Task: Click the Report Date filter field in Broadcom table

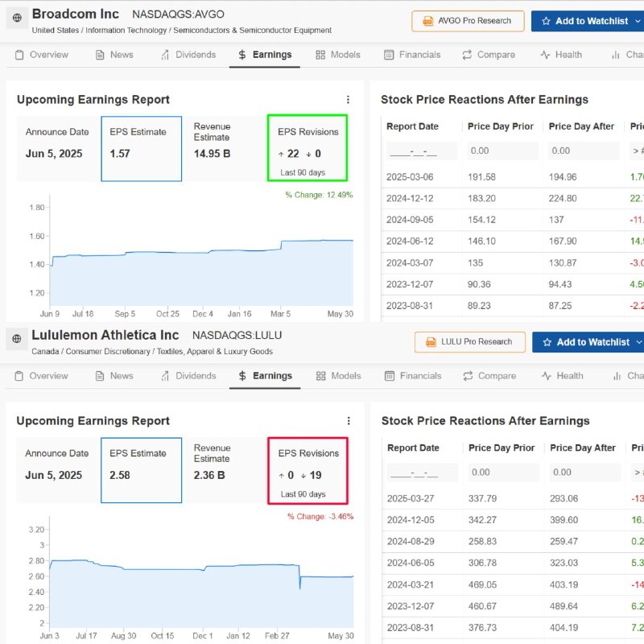Action: click(x=422, y=151)
